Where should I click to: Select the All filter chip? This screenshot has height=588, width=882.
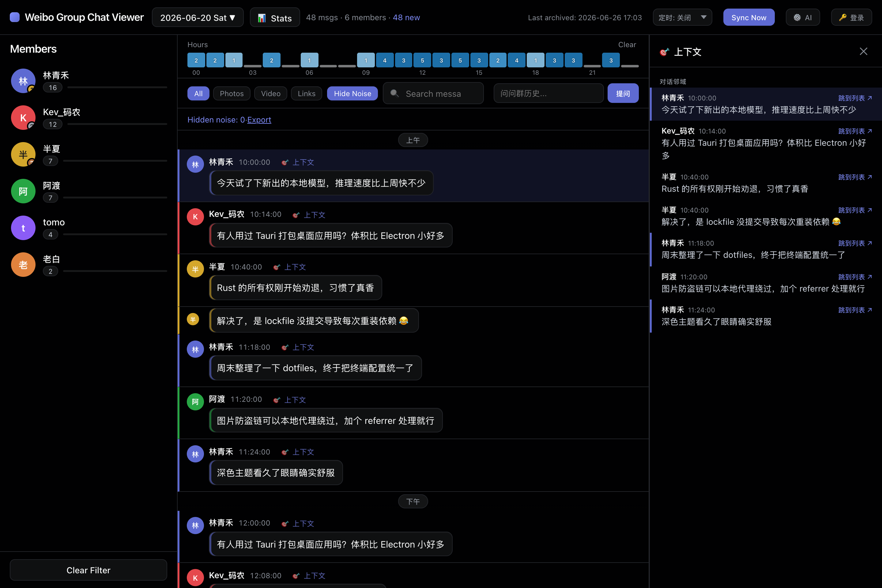click(198, 93)
